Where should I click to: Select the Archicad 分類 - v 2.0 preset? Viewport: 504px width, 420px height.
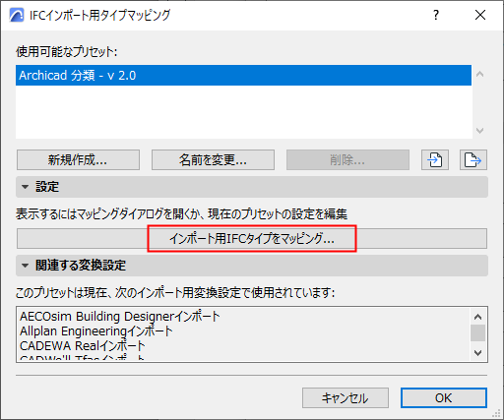coord(243,76)
